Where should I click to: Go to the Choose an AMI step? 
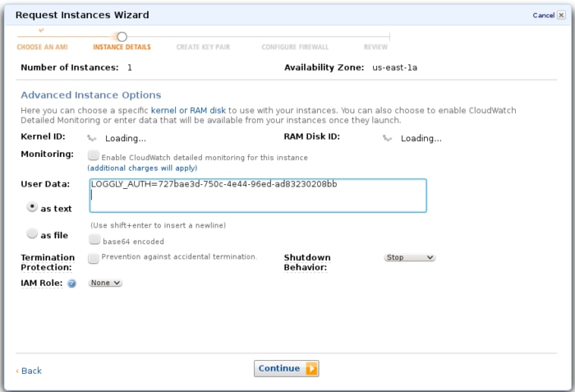41,48
